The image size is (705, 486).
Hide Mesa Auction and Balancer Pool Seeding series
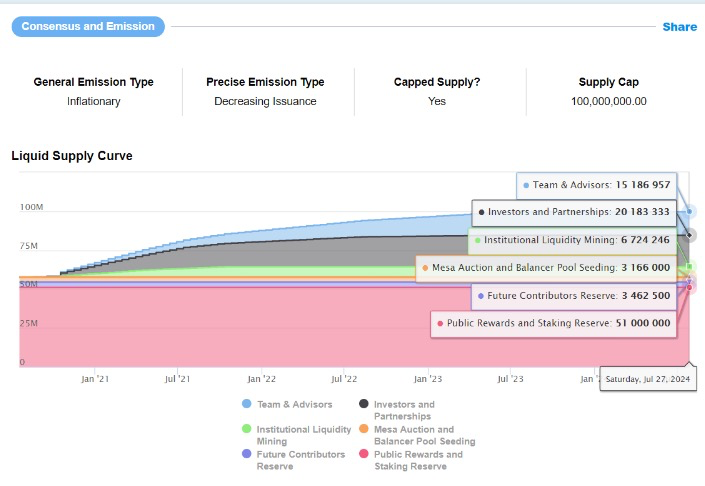coord(424,435)
